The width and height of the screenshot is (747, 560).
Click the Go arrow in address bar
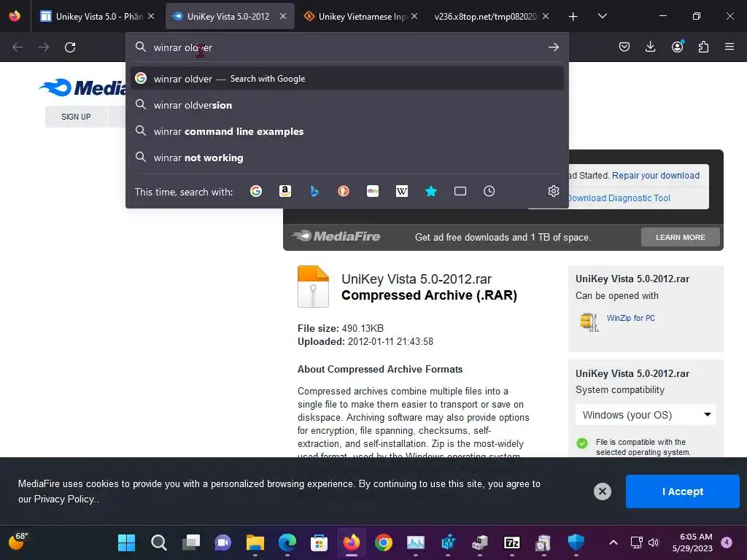(553, 47)
